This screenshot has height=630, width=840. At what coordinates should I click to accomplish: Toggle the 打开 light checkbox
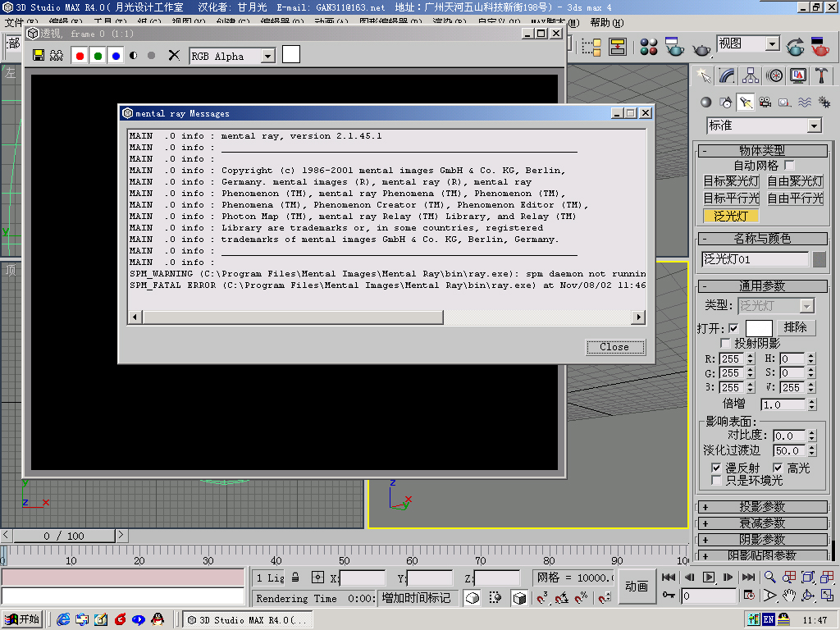click(x=734, y=328)
